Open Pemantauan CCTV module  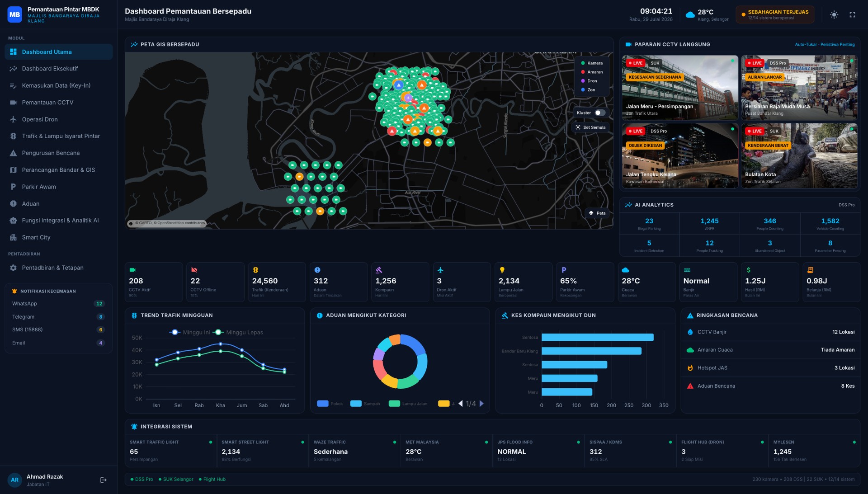pyautogui.click(x=59, y=103)
